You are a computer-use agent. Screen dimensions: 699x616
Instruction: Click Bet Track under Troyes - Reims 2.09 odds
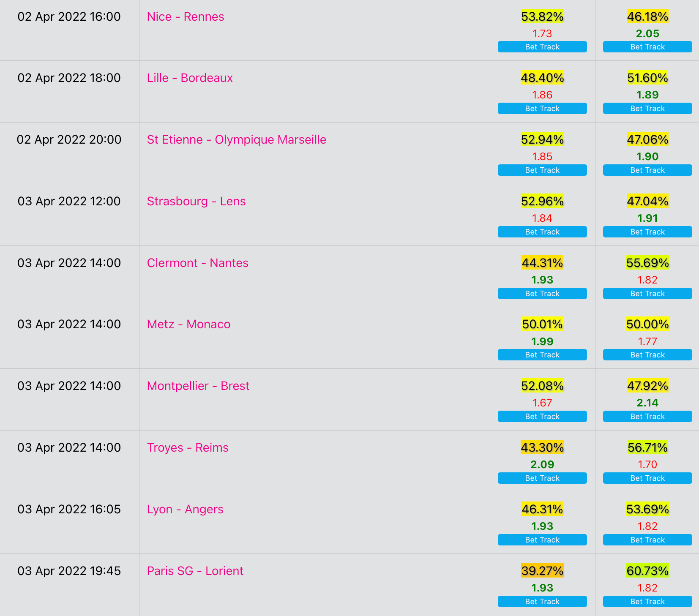[542, 478]
